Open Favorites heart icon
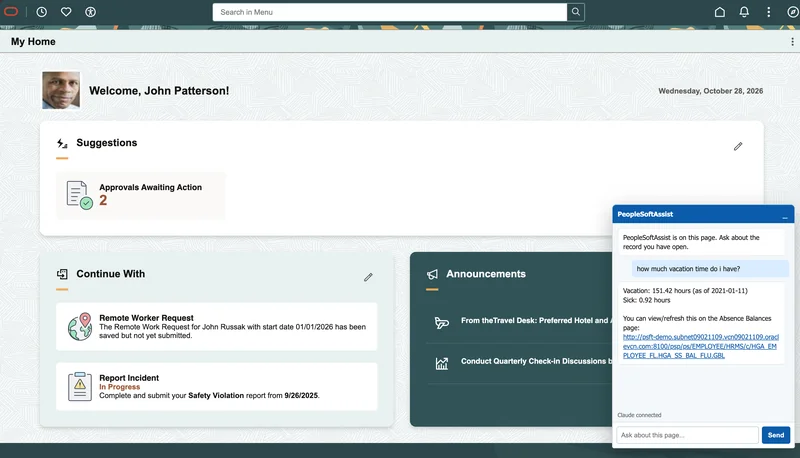The height and width of the screenshot is (458, 800). pos(66,12)
